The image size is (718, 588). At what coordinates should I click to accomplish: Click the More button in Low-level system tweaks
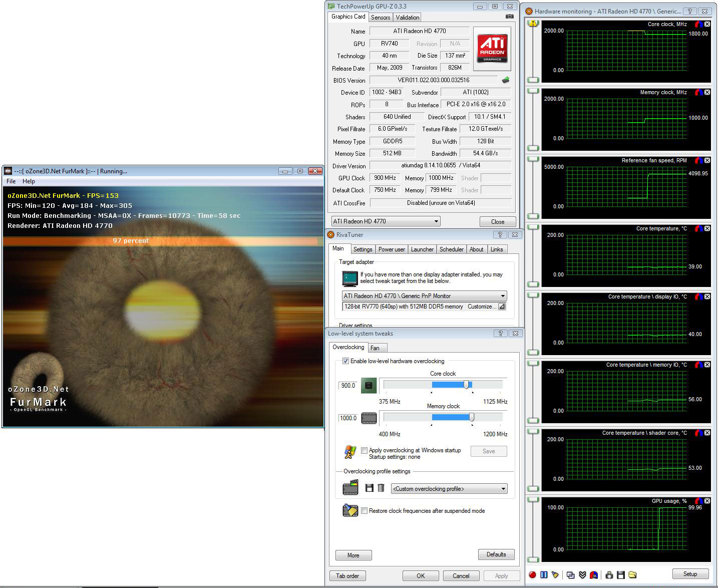click(x=353, y=555)
